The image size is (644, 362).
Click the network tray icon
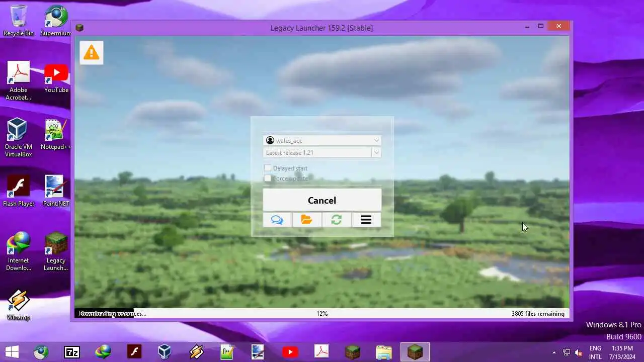tap(567, 352)
